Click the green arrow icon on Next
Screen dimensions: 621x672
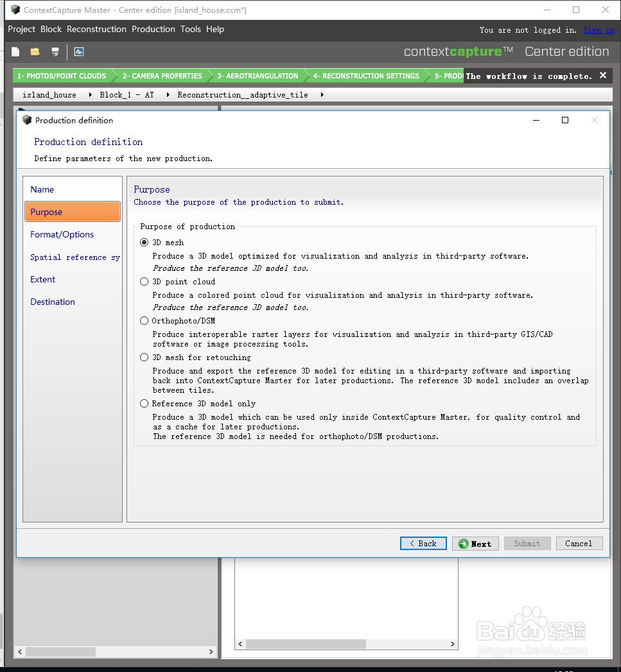[463, 544]
